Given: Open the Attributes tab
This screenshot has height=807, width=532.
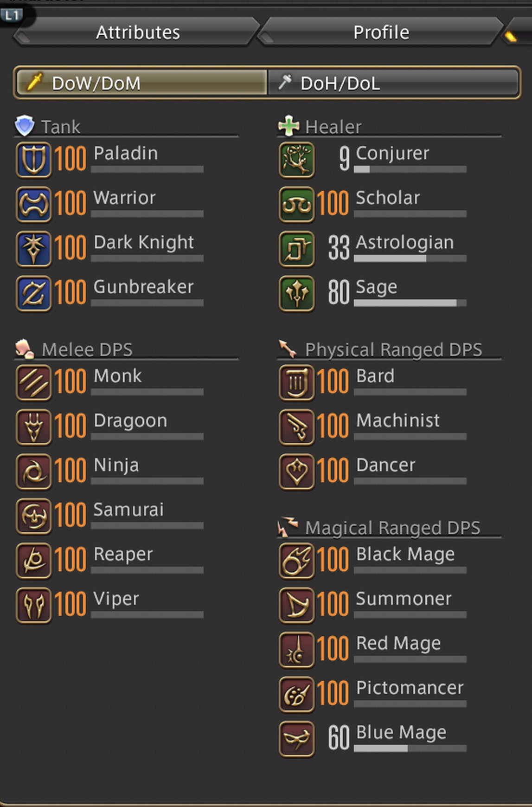Looking at the screenshot, I should (x=137, y=32).
